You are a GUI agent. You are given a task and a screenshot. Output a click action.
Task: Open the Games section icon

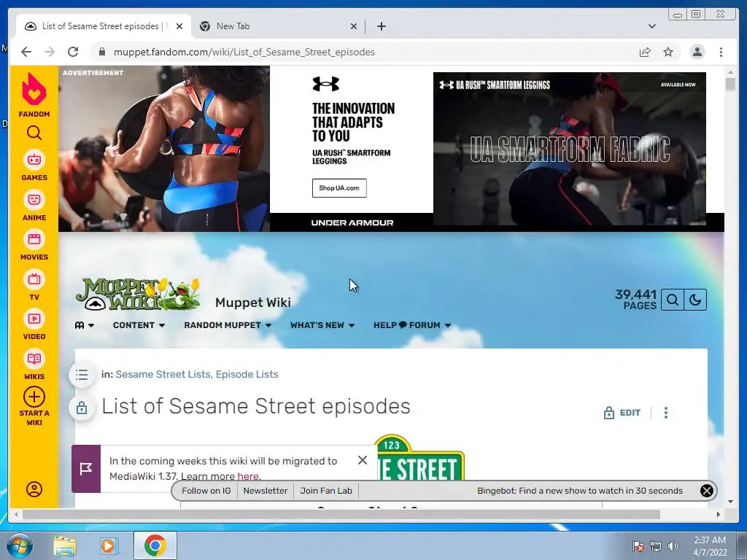coord(34,160)
